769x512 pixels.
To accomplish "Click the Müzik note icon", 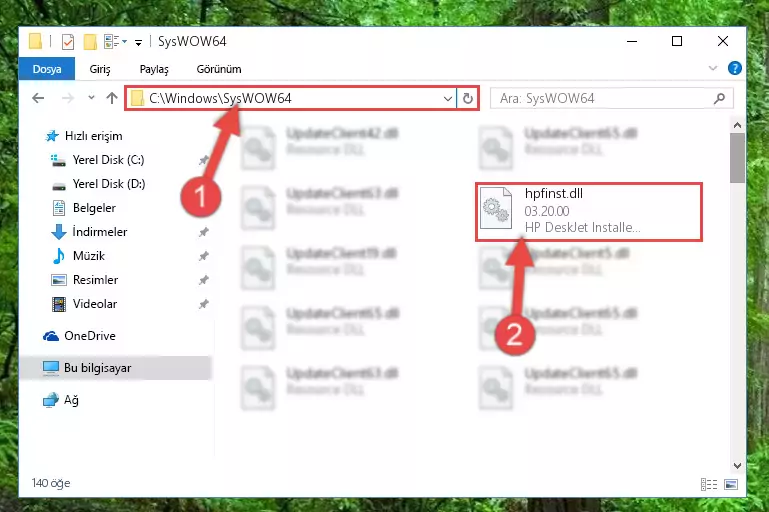I will [58, 256].
